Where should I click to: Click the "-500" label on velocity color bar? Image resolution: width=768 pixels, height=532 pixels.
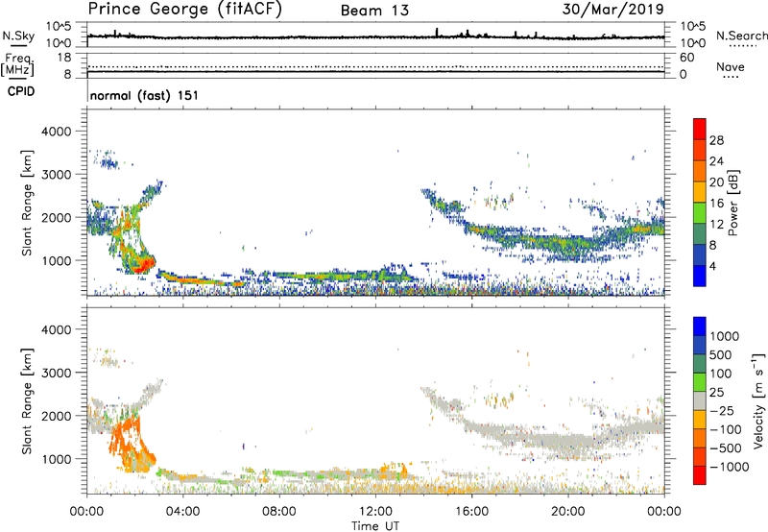[x=726, y=448]
